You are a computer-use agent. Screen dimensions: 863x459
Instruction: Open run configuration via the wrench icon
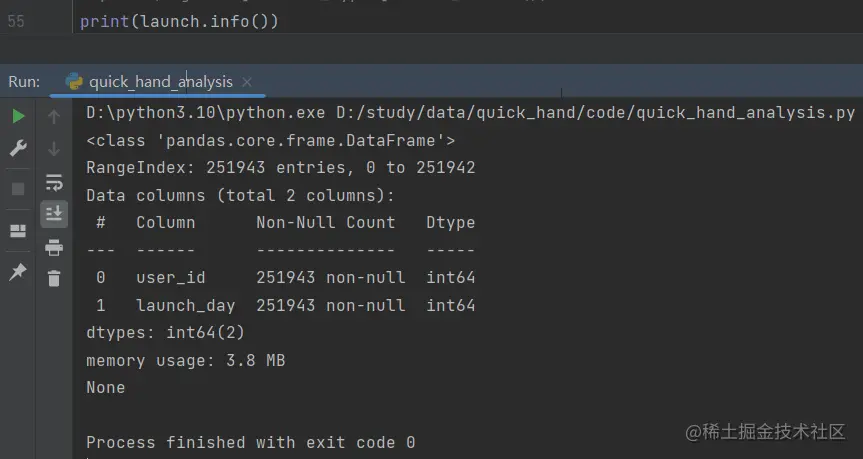(x=18, y=148)
